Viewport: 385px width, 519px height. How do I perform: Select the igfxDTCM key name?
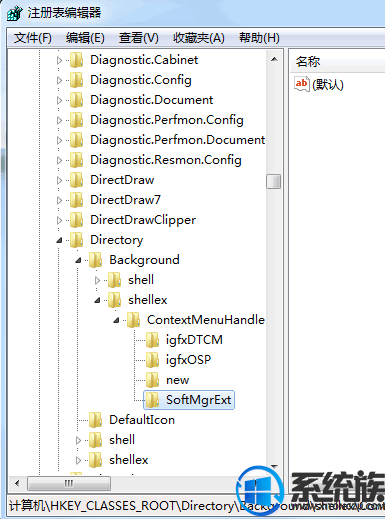click(x=194, y=340)
